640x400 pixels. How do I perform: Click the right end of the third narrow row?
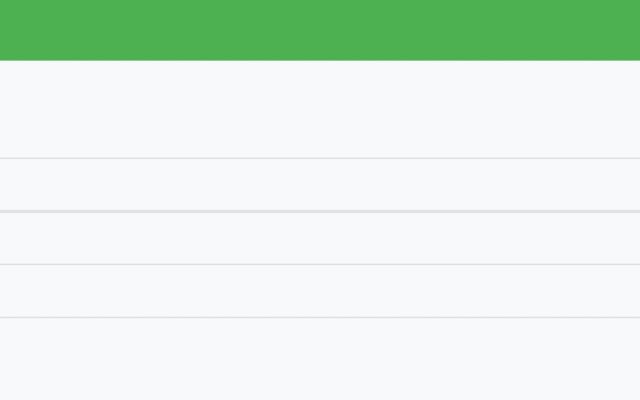(x=620, y=291)
